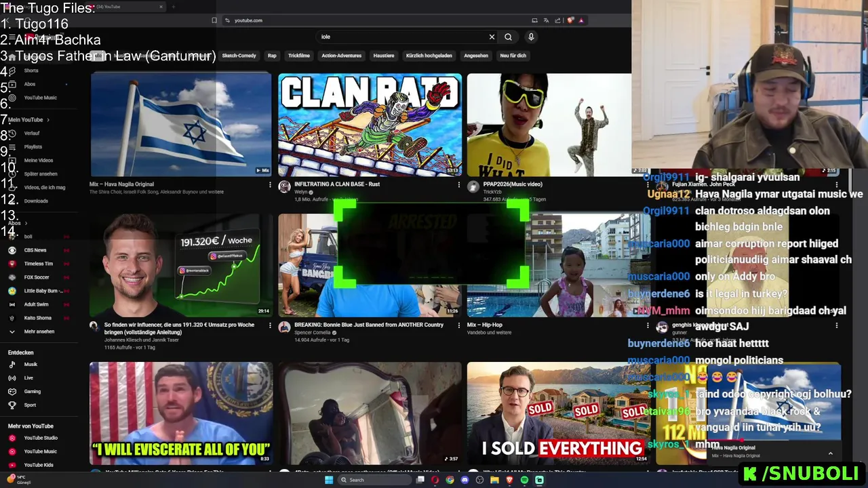
Task: Click the Welyn channel avatar
Action: click(285, 186)
